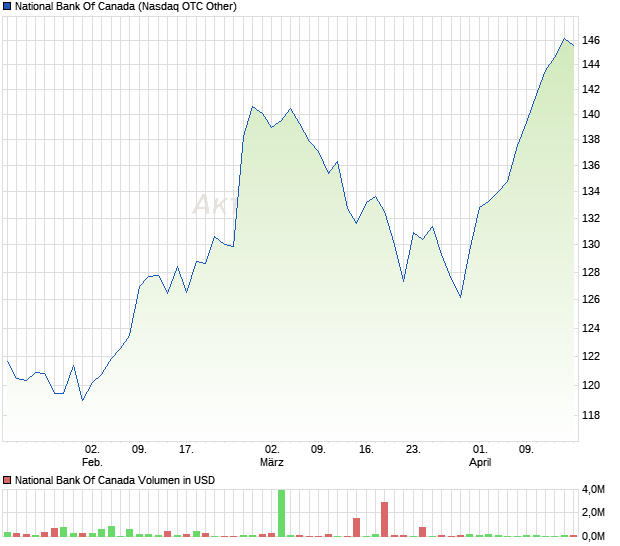
Task: Click the 138 price axis label
Action: pos(591,139)
